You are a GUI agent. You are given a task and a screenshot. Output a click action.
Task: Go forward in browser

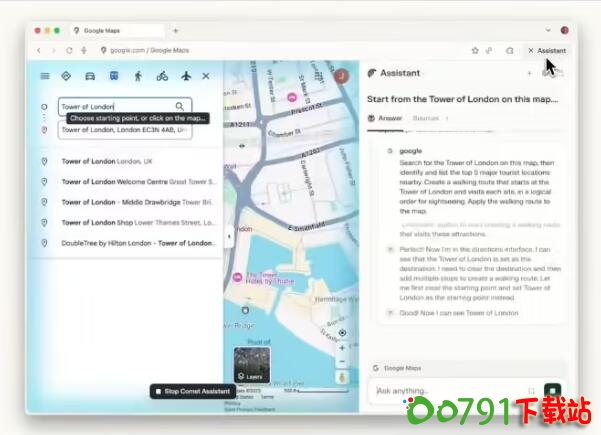click(54, 50)
